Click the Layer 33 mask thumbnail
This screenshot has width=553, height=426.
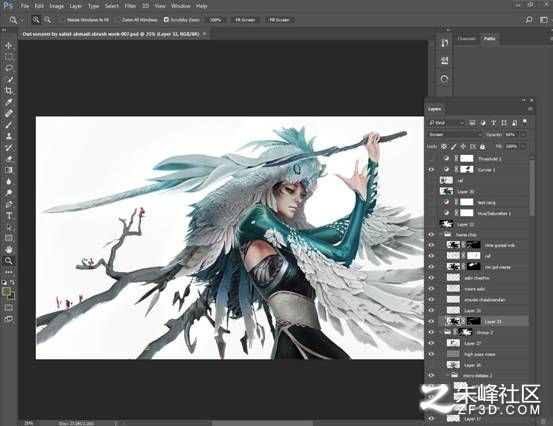[474, 321]
